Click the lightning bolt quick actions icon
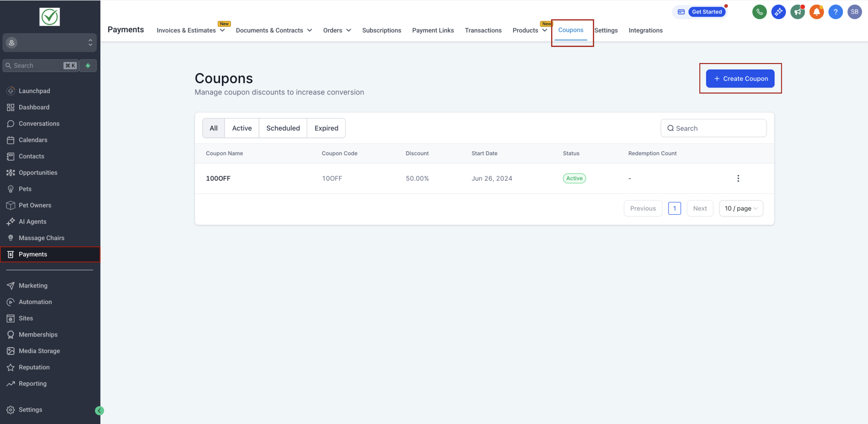Viewport: 868px width, 424px height. [x=88, y=65]
